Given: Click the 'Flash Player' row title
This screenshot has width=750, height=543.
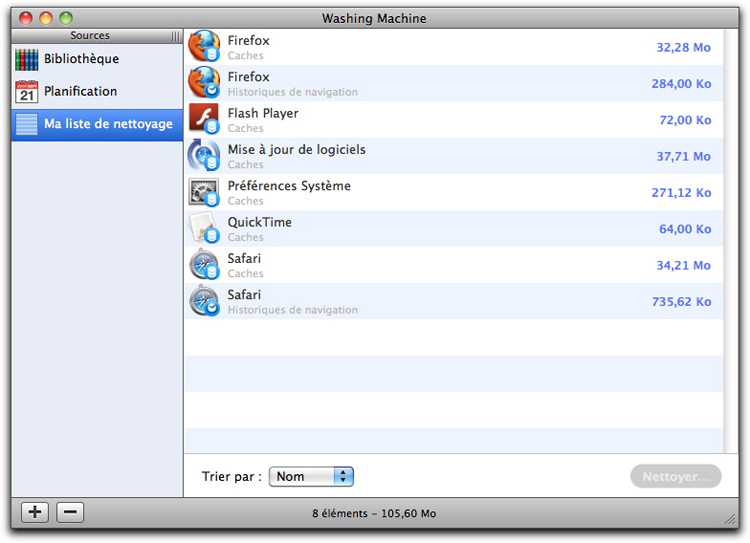Looking at the screenshot, I should 263,113.
